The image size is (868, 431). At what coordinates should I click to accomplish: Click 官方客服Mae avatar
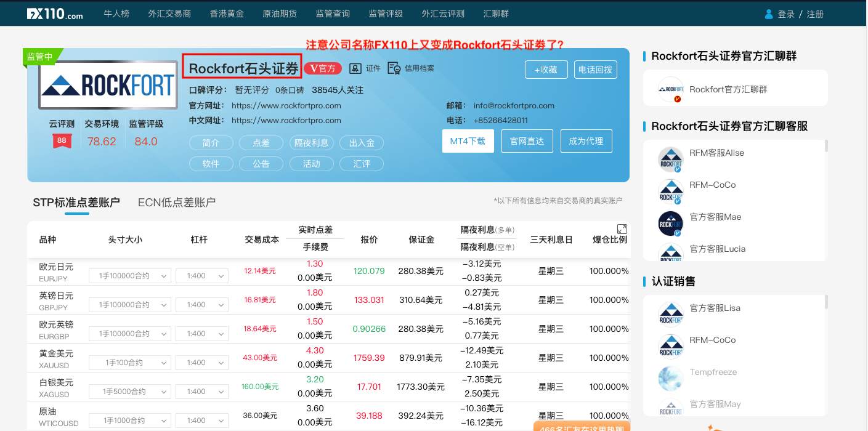670,224
